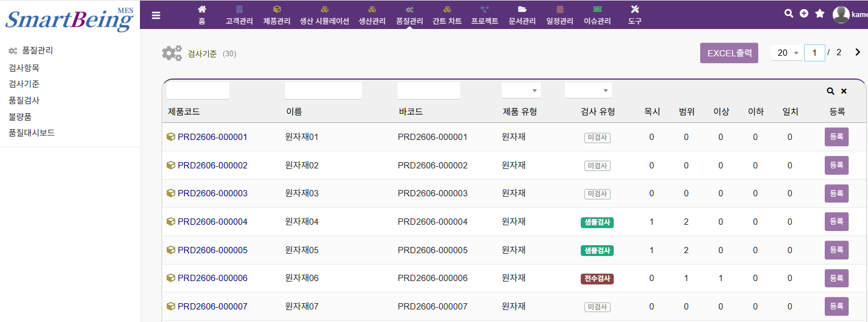
Task: Open 검사항목 in sidebar
Action: point(24,68)
